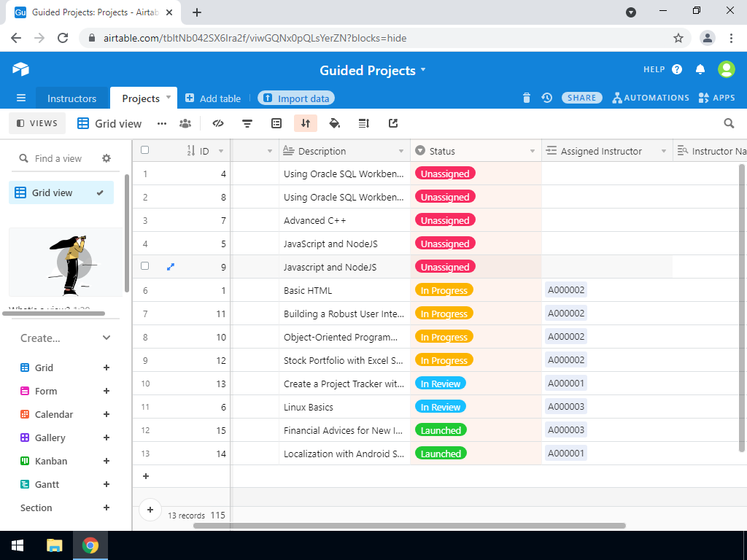Select Grid view in views sidebar
747x560 pixels.
coord(61,192)
